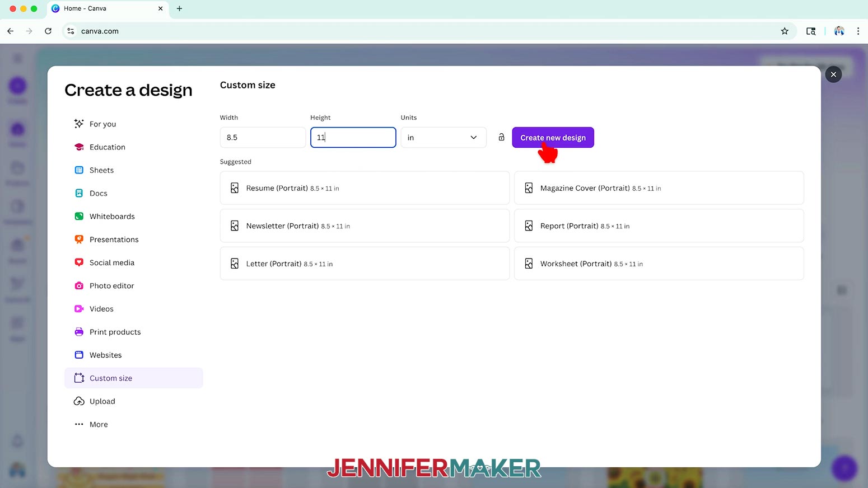Close the Home - Canva tab

(x=160, y=8)
